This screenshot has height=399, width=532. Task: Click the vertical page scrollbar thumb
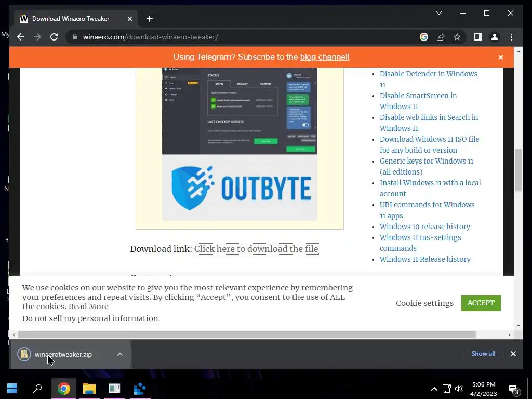click(518, 170)
